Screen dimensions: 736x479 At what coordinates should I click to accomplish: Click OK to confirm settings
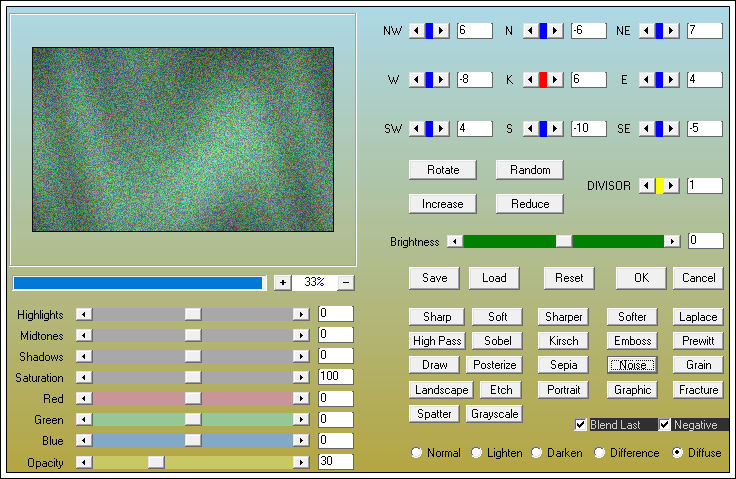coord(641,277)
